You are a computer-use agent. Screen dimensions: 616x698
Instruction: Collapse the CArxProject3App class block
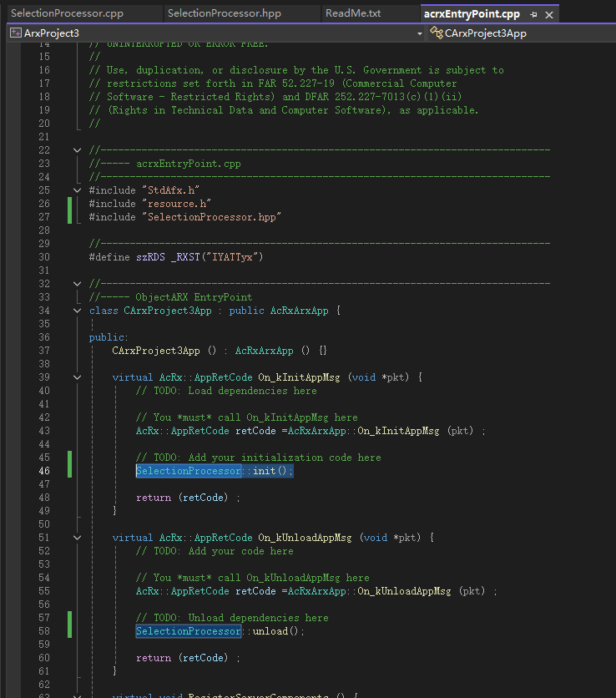click(x=78, y=311)
